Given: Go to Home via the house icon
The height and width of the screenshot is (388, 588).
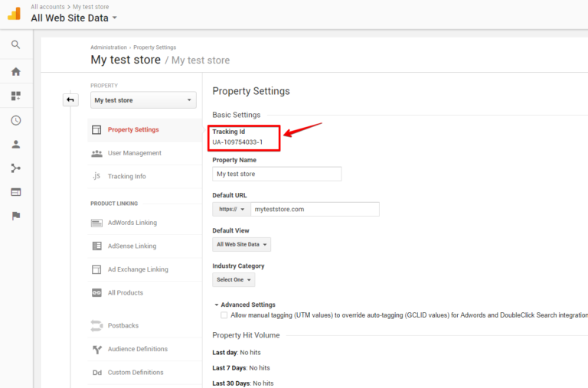Looking at the screenshot, I should click(x=16, y=72).
